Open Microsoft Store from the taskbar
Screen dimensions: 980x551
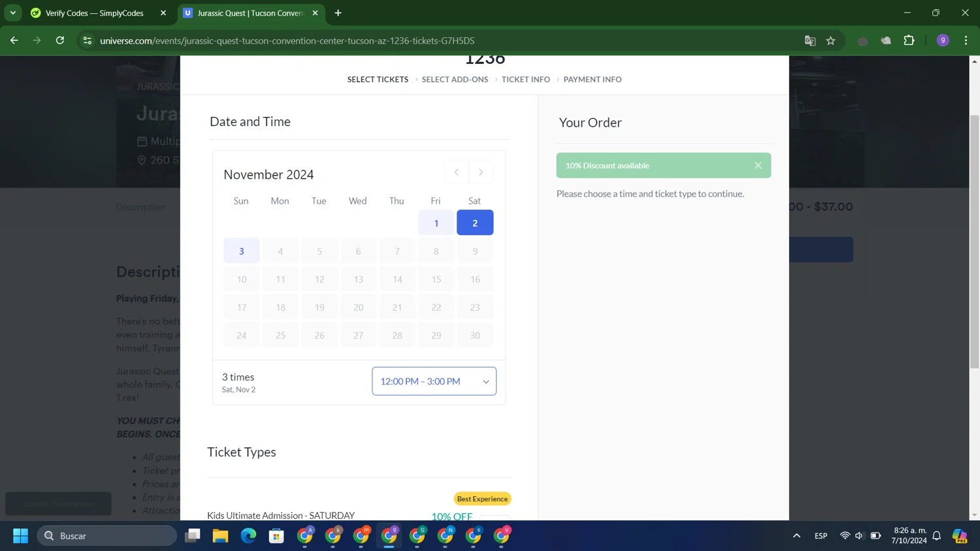click(276, 536)
